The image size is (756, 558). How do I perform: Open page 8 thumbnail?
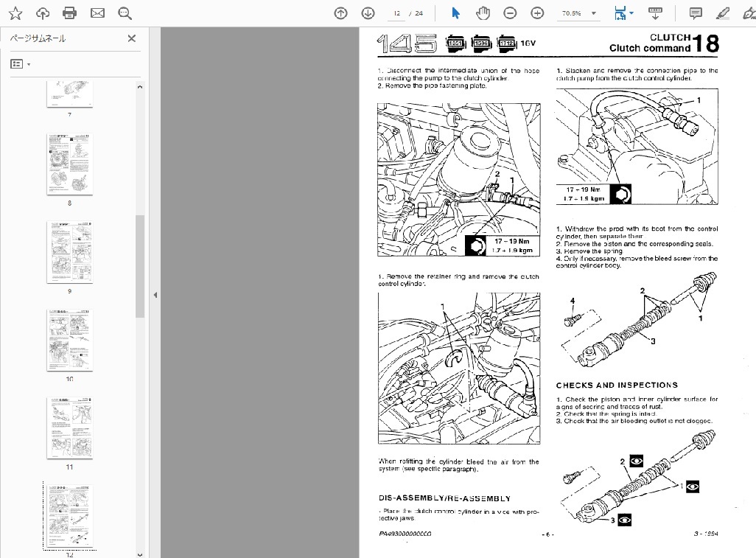[x=70, y=164]
